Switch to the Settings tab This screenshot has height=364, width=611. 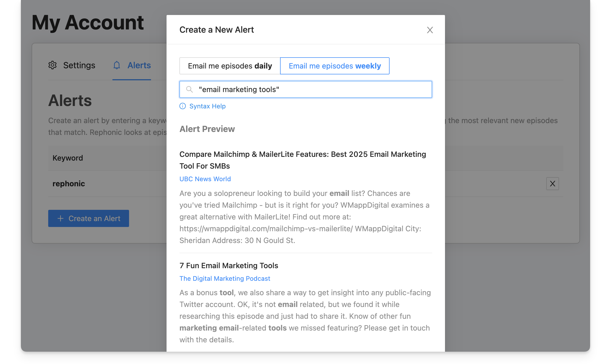79,65
